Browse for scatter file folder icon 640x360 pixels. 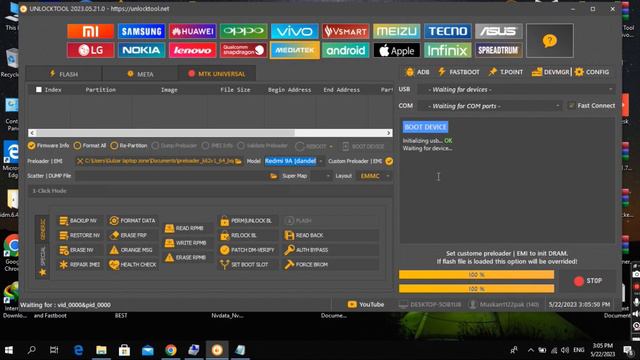click(273, 176)
